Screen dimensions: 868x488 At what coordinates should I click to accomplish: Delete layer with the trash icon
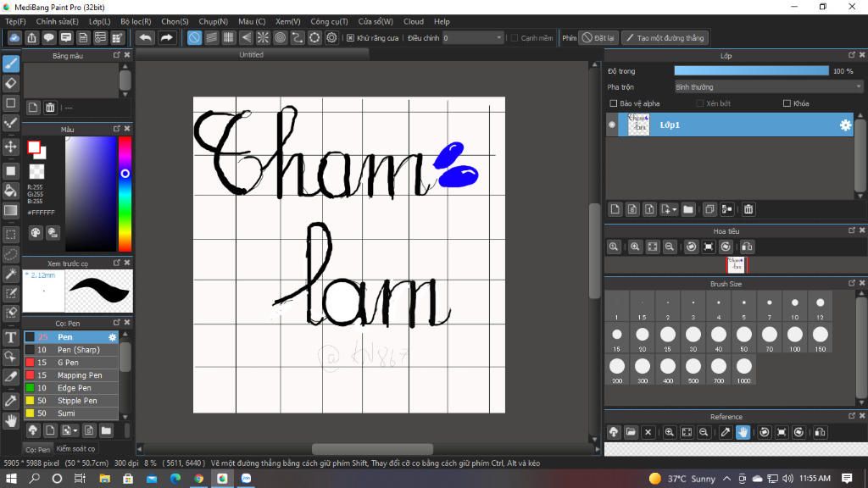point(748,209)
